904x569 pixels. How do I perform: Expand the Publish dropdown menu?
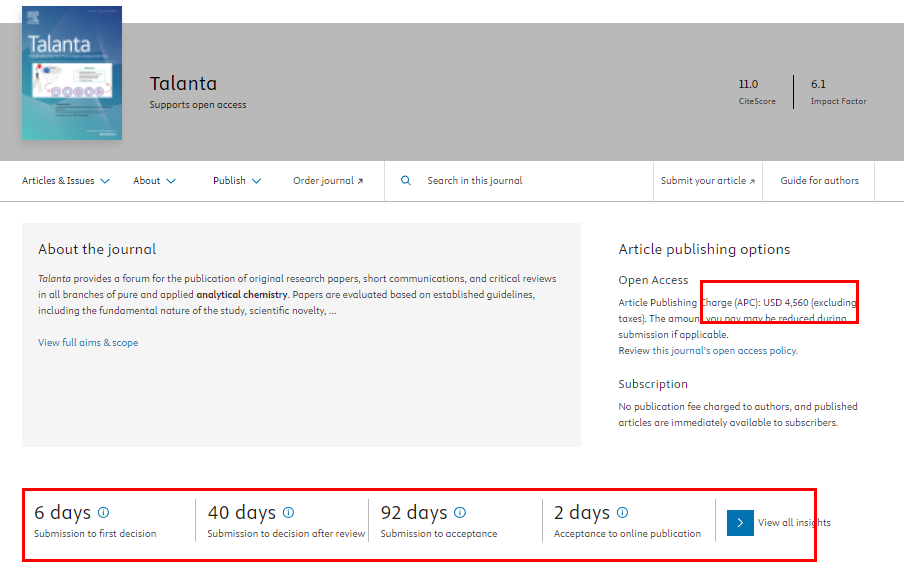click(237, 181)
